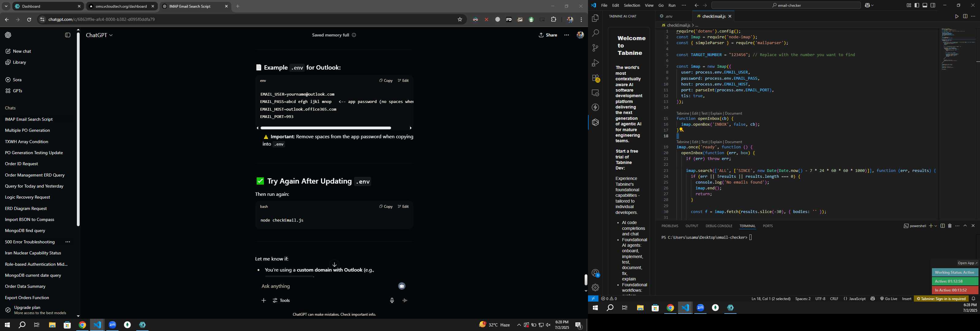Open VS Code Manage gear icon

click(595, 287)
